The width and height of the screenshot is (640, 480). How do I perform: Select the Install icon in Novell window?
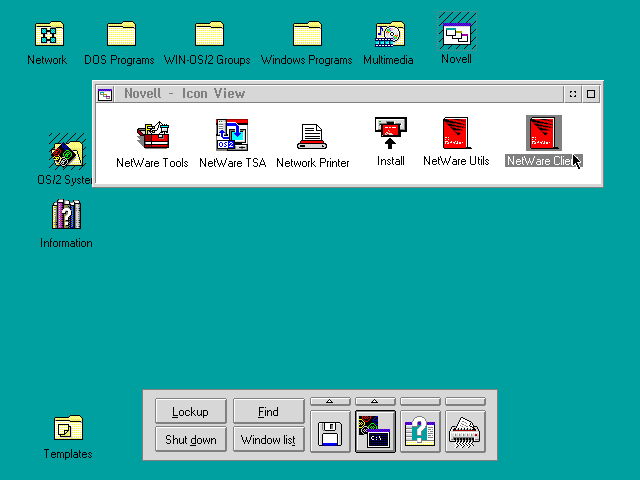(x=391, y=133)
